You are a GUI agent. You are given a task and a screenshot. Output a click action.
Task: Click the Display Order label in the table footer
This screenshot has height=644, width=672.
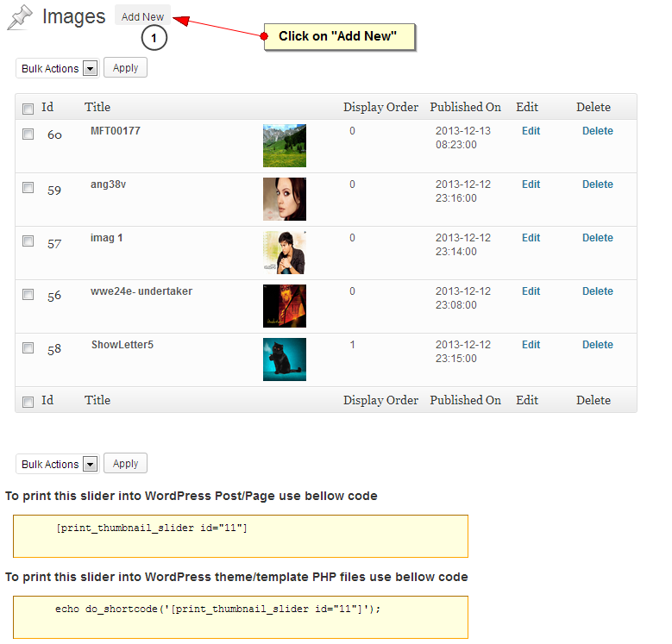(x=380, y=400)
